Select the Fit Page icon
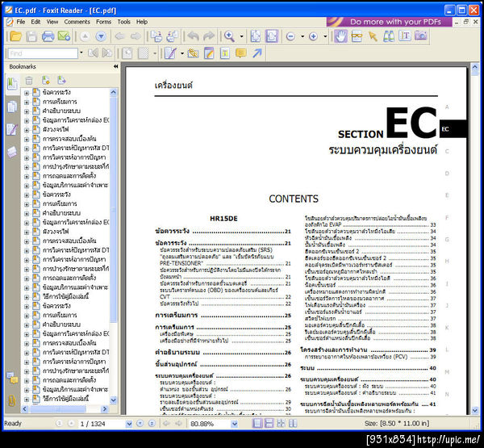 (255, 36)
